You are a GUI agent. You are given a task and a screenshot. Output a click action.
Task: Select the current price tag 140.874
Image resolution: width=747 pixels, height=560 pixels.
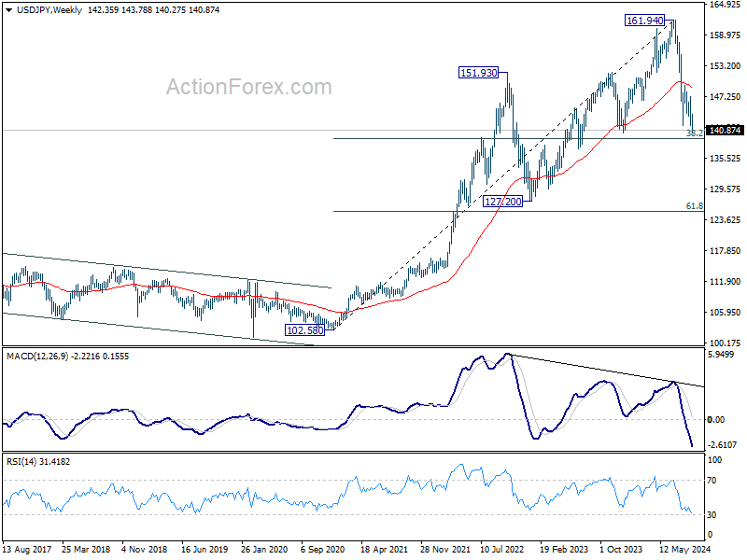(x=725, y=130)
